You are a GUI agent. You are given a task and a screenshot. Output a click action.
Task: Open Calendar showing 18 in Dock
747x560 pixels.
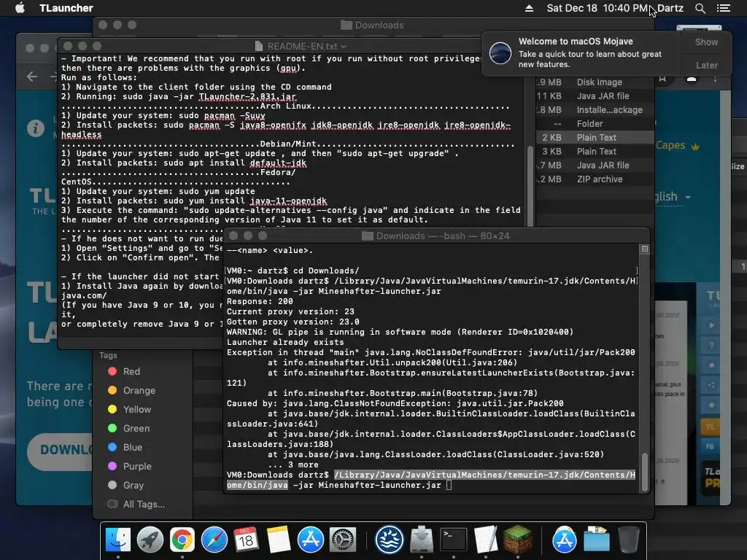point(246,540)
